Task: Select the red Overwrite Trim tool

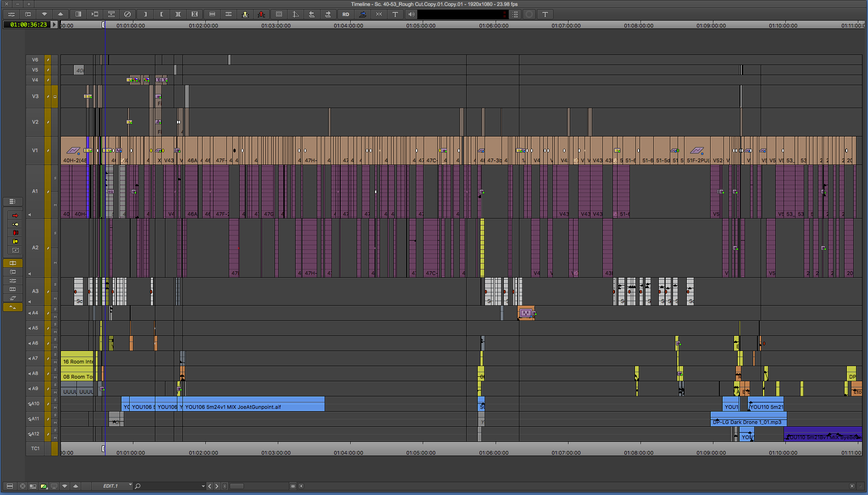Action: 15,233
